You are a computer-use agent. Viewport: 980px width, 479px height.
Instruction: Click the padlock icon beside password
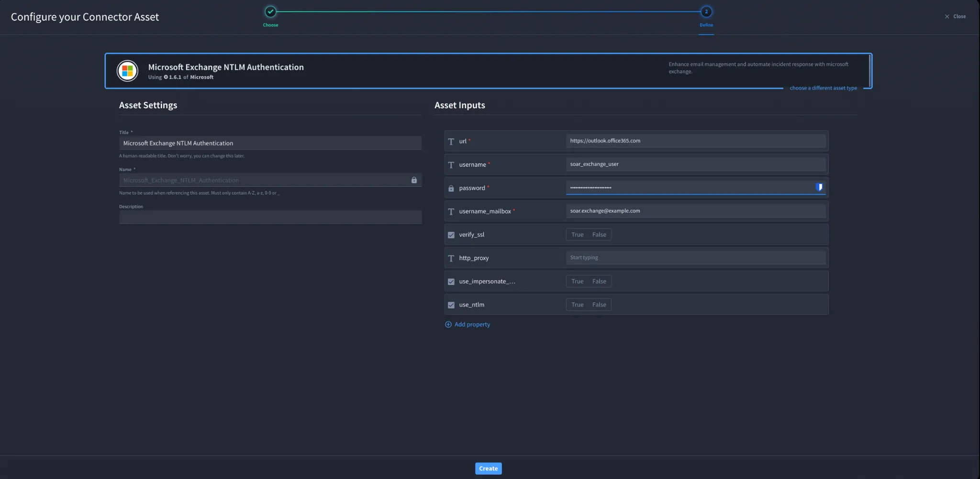[451, 188]
